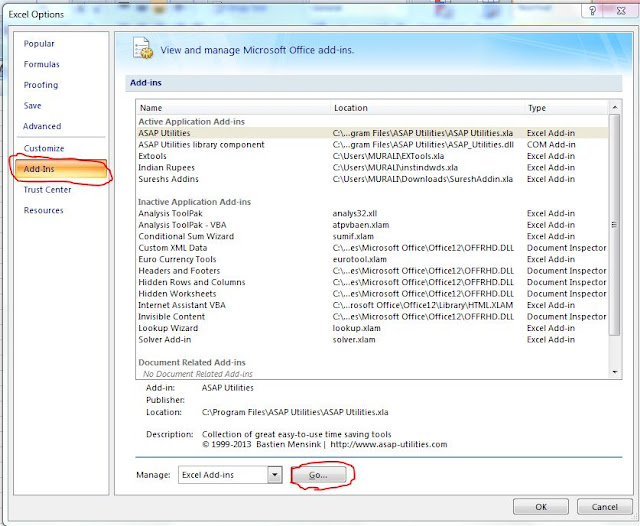Select the Extools add-in row
Viewport: 640px width, 526px height.
tap(372, 156)
